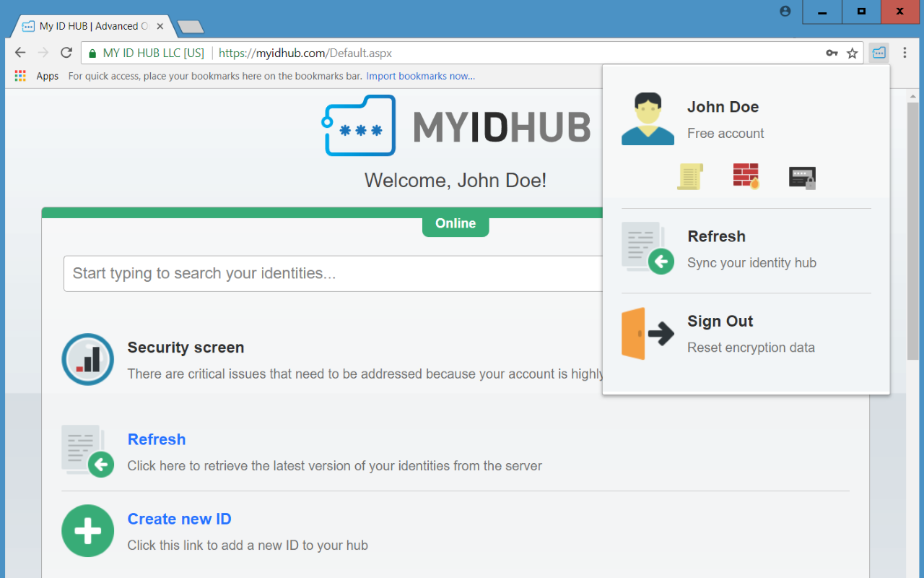Click the padlock next to MY ID HUB LLC
This screenshot has height=578, width=924.
(x=91, y=53)
